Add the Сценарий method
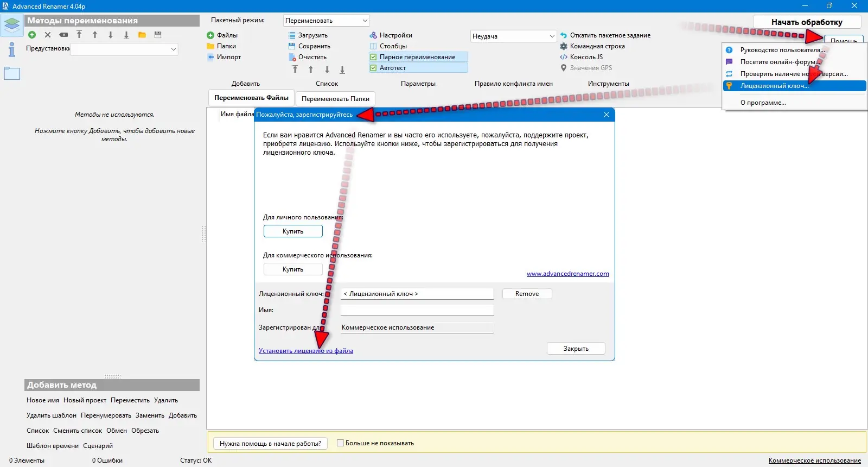The width and height of the screenshot is (868, 467). [x=98, y=446]
